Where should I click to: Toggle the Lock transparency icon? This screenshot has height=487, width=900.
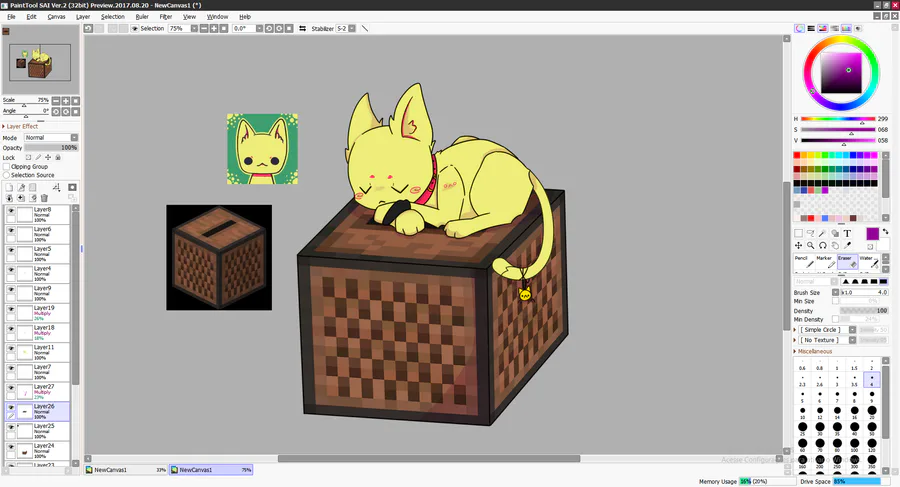point(28,157)
